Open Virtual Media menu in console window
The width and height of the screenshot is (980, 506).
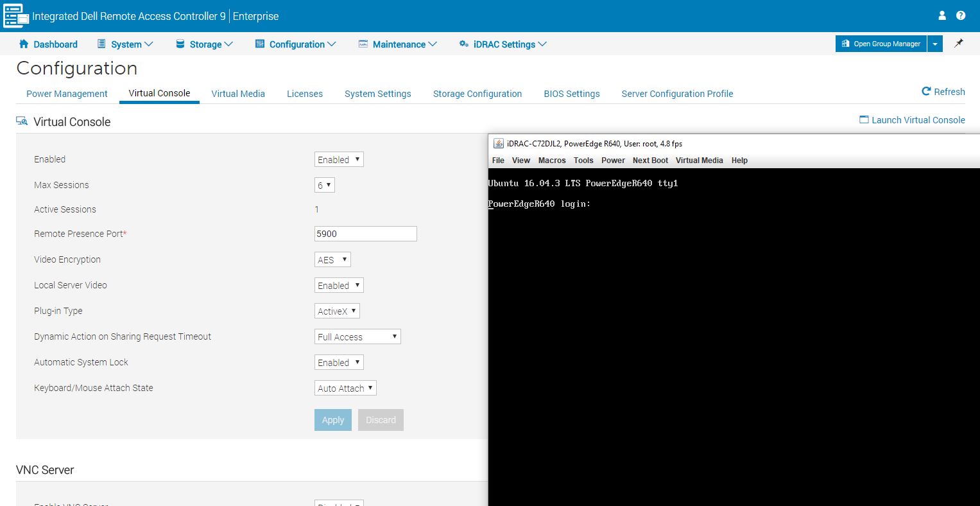point(699,161)
